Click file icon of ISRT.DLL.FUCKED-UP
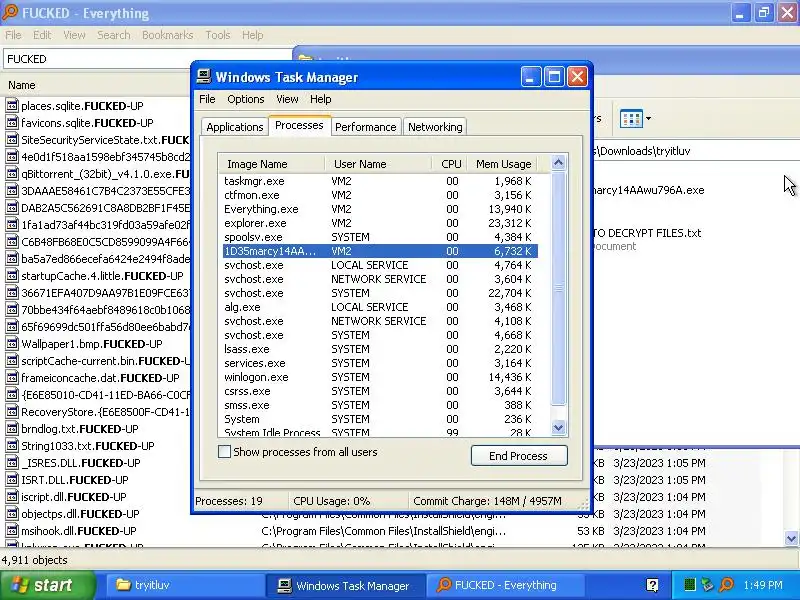The image size is (800, 600). click(x=12, y=480)
